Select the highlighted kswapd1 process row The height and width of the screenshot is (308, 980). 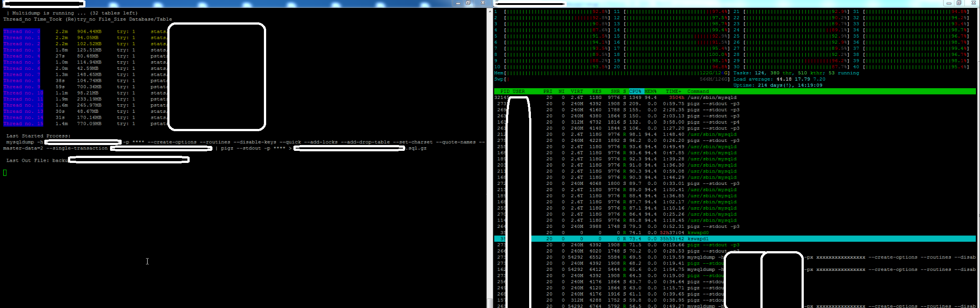[x=698, y=239]
